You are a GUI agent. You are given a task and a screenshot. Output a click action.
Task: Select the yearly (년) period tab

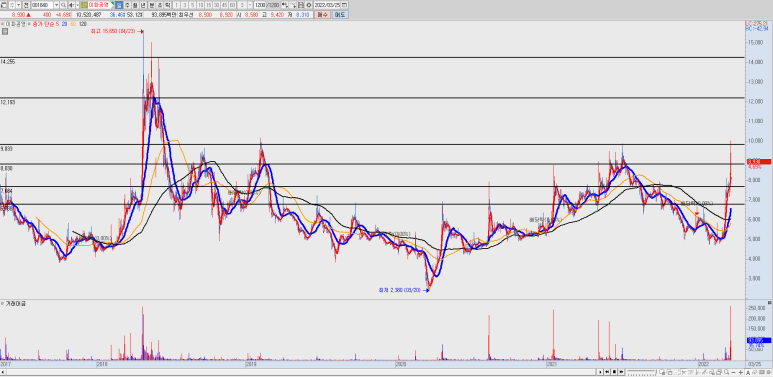(142, 4)
